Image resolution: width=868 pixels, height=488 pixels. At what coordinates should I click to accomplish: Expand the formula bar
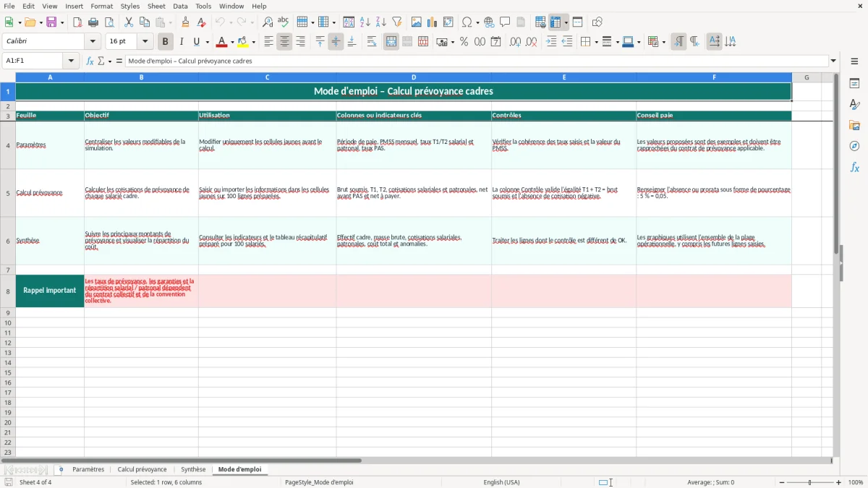[833, 61]
